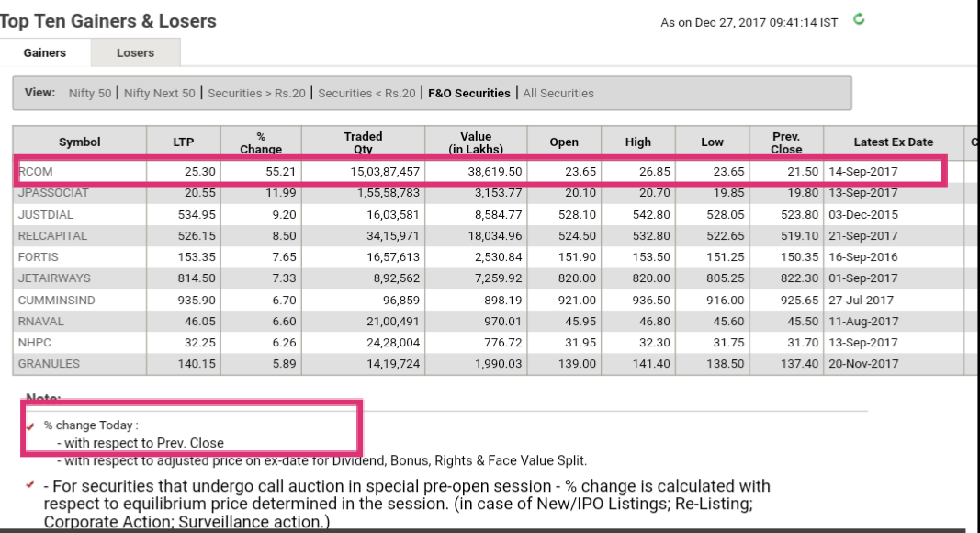Click the Traded Qty column header
Image resolution: width=980 pixels, height=533 pixels.
(363, 142)
